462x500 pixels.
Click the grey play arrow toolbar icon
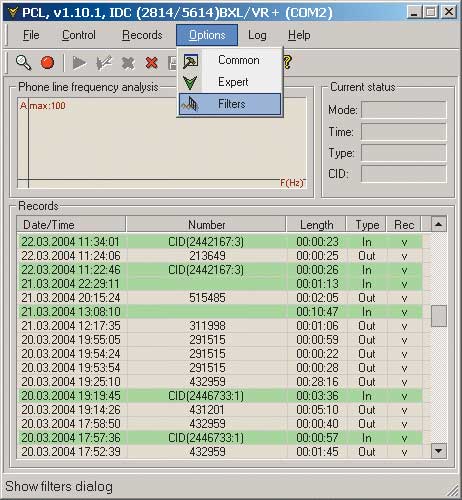[79, 63]
